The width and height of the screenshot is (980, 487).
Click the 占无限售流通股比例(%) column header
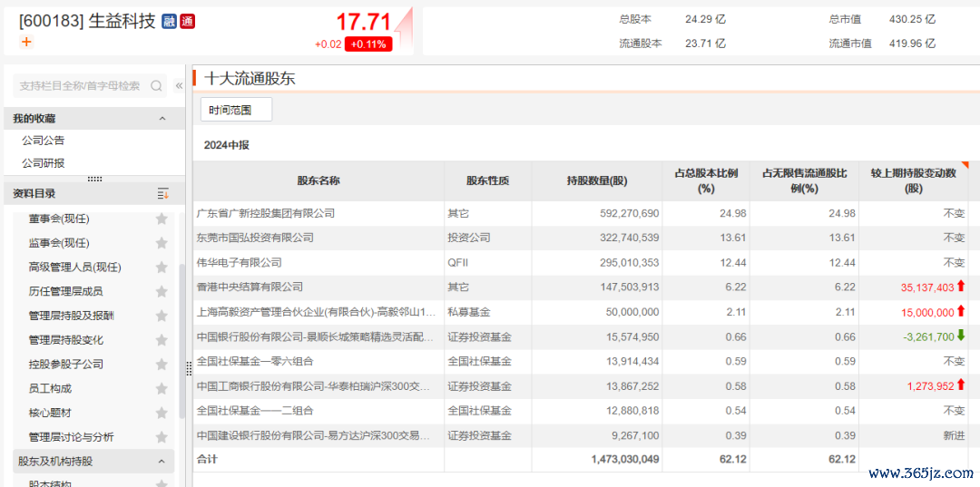804,181
